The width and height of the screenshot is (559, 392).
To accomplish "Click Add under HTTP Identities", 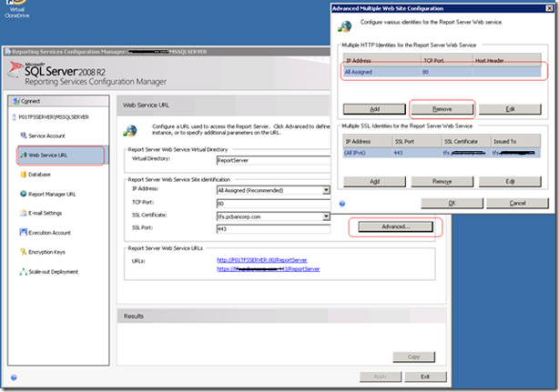I will pyautogui.click(x=374, y=109).
